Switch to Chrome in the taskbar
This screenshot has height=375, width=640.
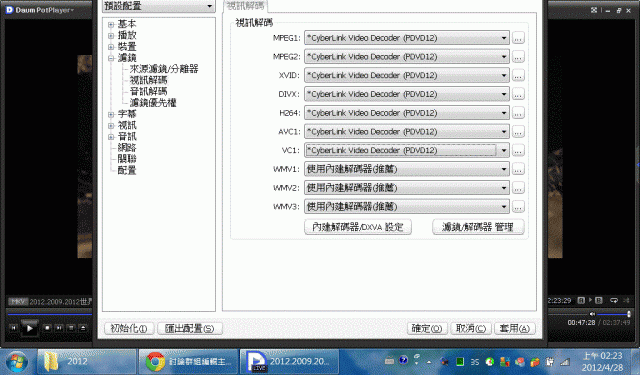pyautogui.click(x=188, y=362)
